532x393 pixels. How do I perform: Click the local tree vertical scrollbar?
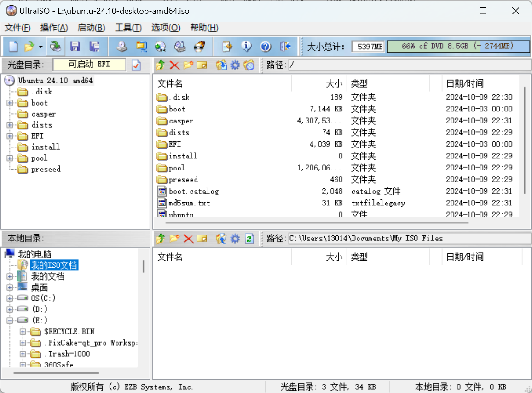pos(143,267)
